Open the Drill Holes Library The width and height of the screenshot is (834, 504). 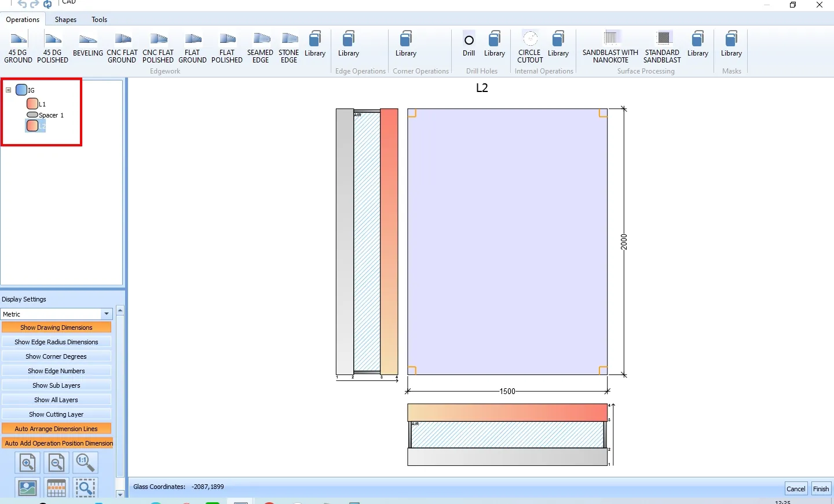[495, 44]
